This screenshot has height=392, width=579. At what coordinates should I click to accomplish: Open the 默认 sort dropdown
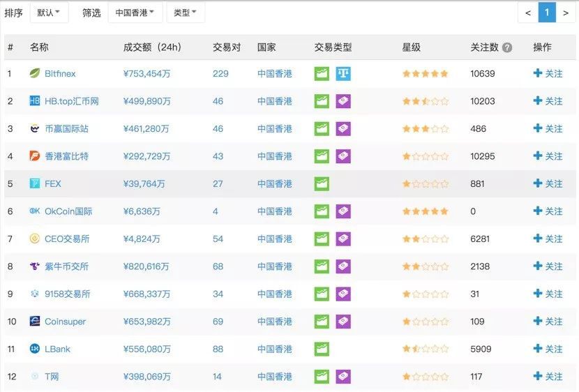point(49,13)
